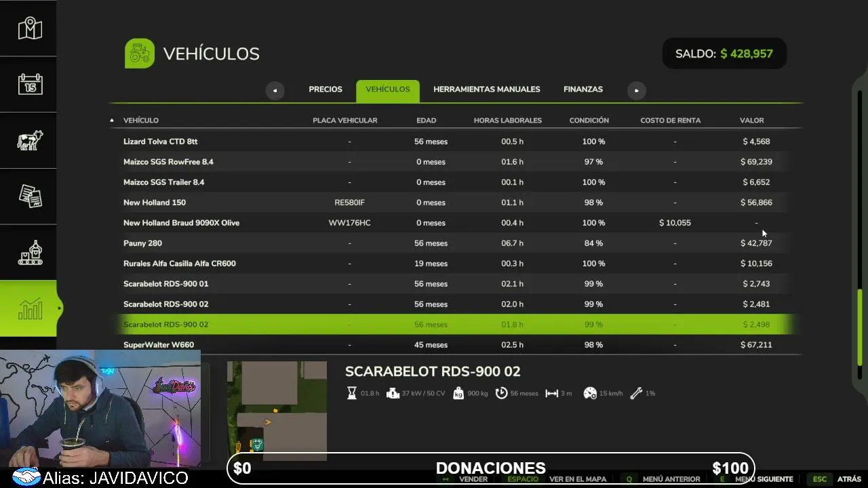Click license plate RE580IF
This screenshot has height=488, width=868.
(349, 203)
